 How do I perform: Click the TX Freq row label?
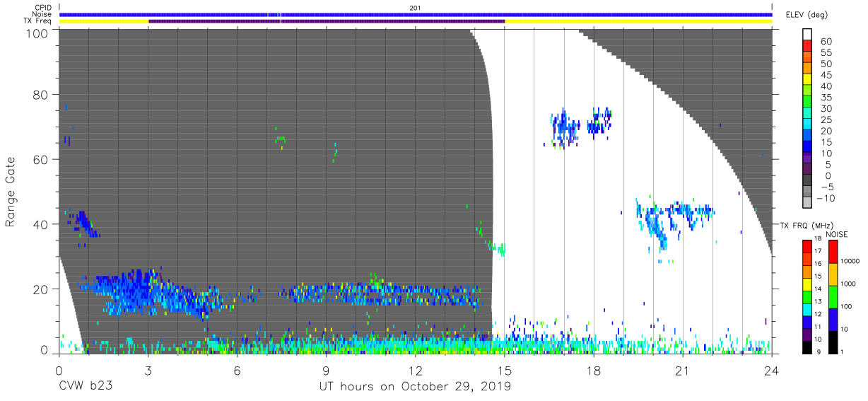(x=38, y=21)
